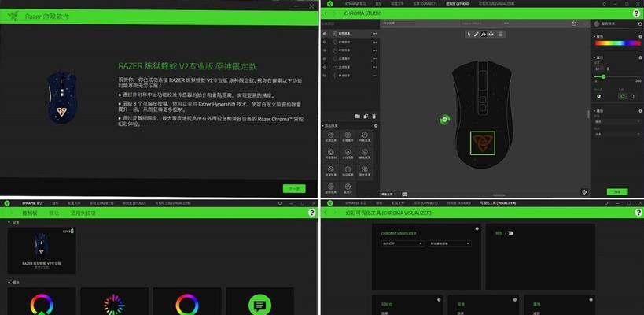Image resolution: width=644 pixels, height=315 pixels.
Task: Click SYNAPSE tab in Visualizer window nav
Action: 355,203
